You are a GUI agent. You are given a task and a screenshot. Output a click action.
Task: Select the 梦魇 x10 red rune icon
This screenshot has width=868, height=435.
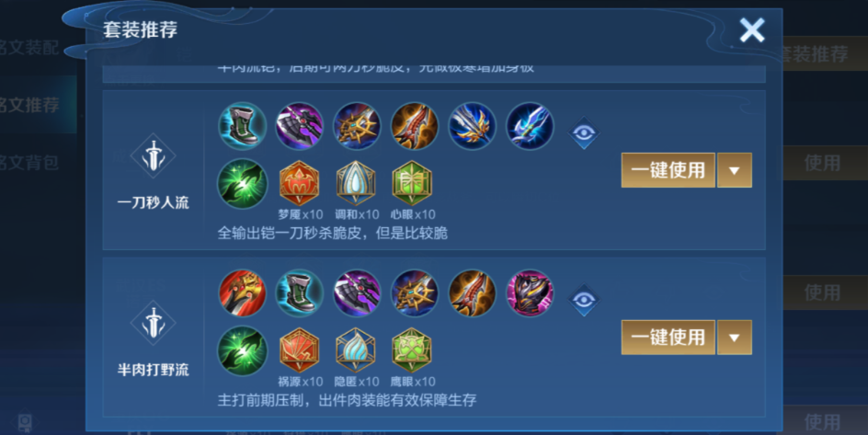point(299,183)
